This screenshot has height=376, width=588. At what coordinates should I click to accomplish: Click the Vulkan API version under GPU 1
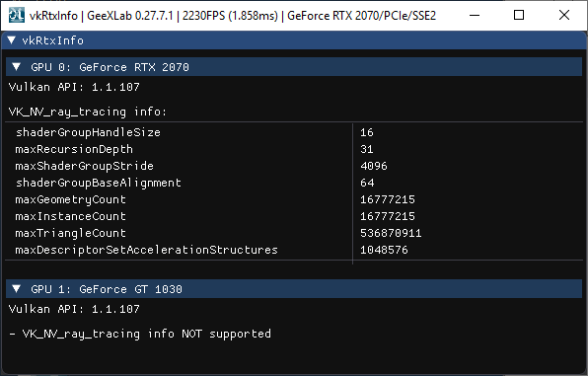74,309
